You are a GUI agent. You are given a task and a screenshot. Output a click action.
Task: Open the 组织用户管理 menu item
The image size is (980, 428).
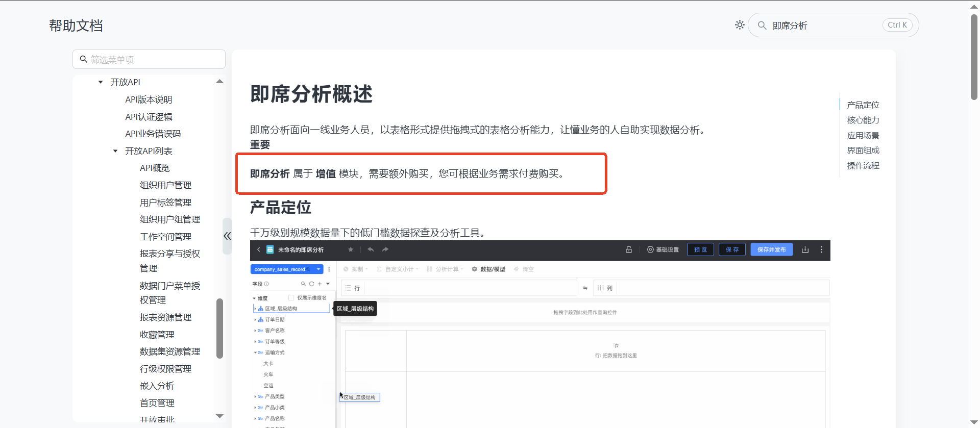[165, 185]
